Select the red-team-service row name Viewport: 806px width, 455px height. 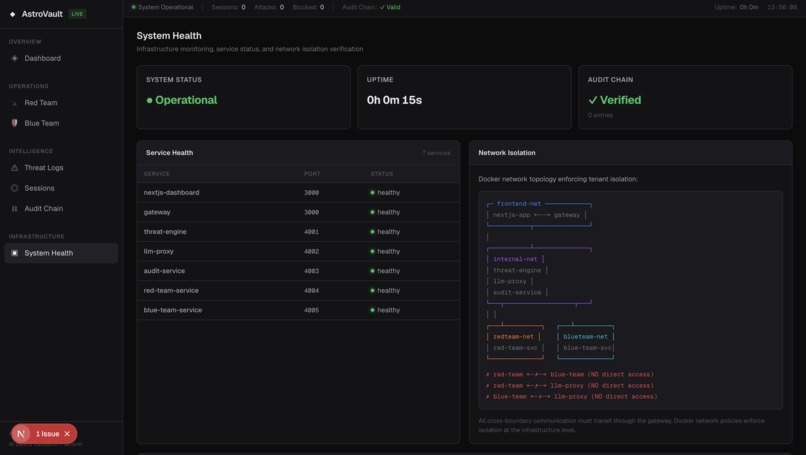[171, 290]
